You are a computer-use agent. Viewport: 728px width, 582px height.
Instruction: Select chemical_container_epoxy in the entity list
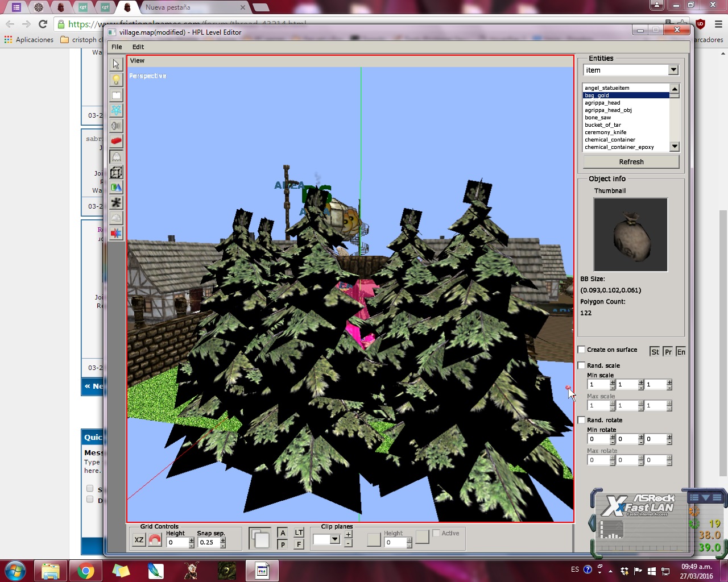(x=626, y=147)
